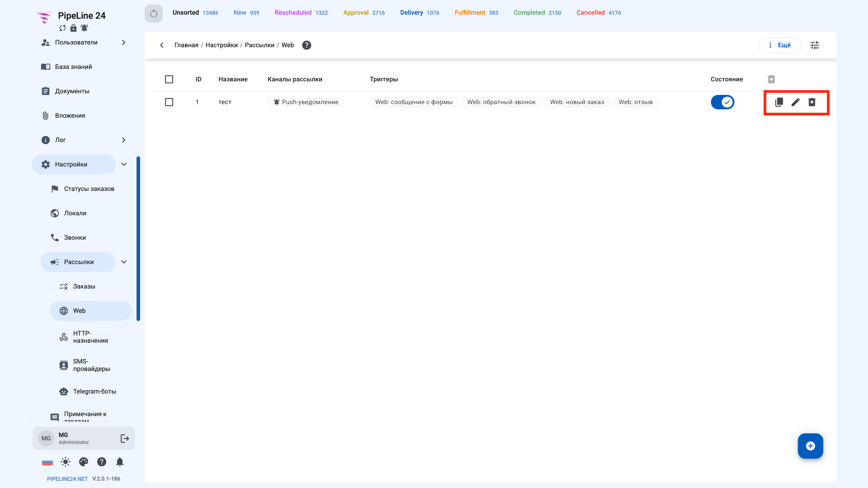Screen dimensions: 868x488
Task: Click the lock icon under PipeLine 24
Action: tap(73, 28)
